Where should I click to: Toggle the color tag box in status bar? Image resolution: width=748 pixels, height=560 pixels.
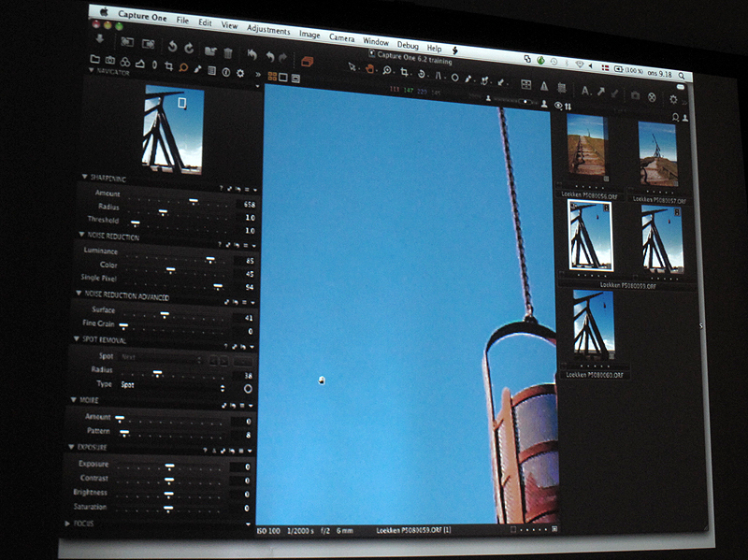coord(513,529)
